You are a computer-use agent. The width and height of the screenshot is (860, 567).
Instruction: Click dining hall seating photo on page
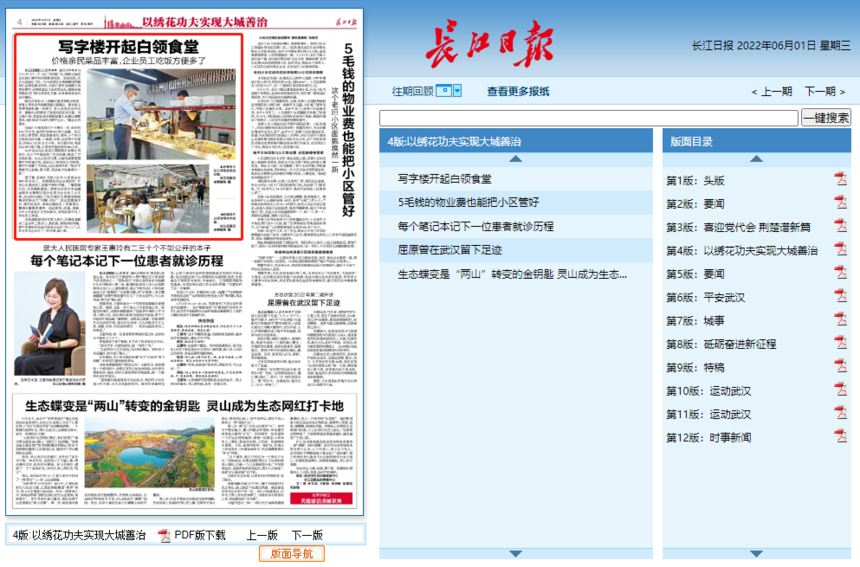coord(148,199)
